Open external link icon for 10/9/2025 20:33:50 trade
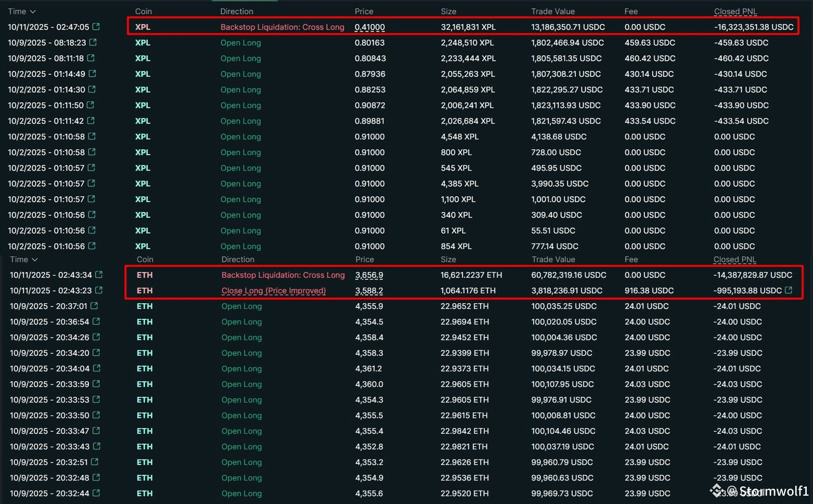This screenshot has height=504, width=813. pos(96,415)
